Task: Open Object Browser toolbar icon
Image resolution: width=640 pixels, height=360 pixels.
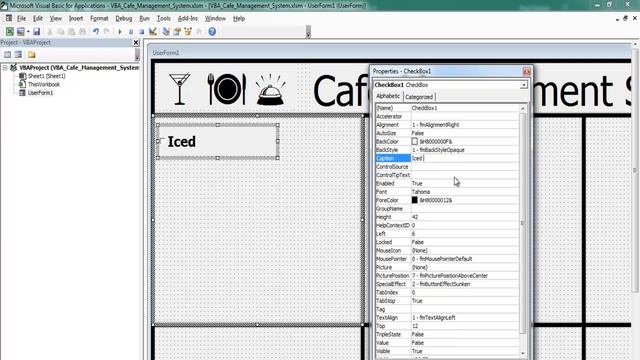Action: click(188, 31)
